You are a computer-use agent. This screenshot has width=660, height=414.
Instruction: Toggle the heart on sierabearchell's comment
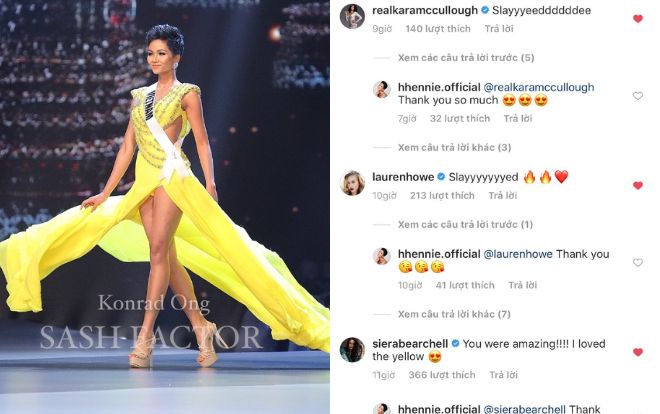click(638, 352)
